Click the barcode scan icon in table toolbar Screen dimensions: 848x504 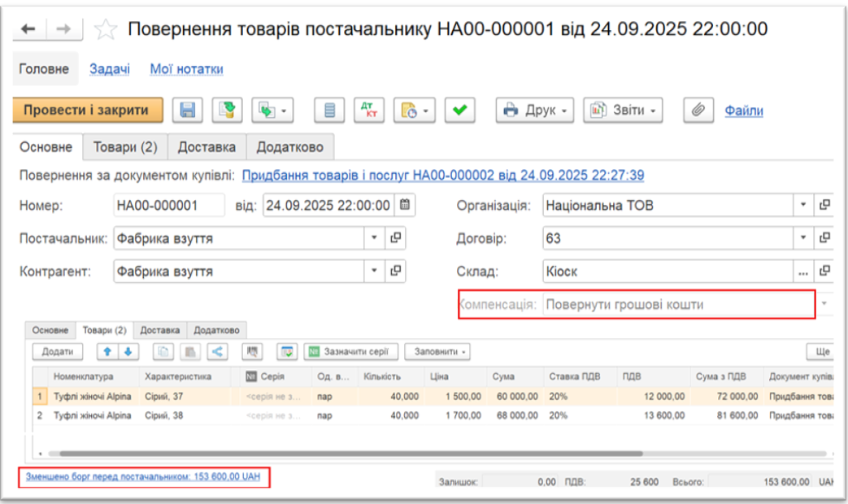(253, 352)
